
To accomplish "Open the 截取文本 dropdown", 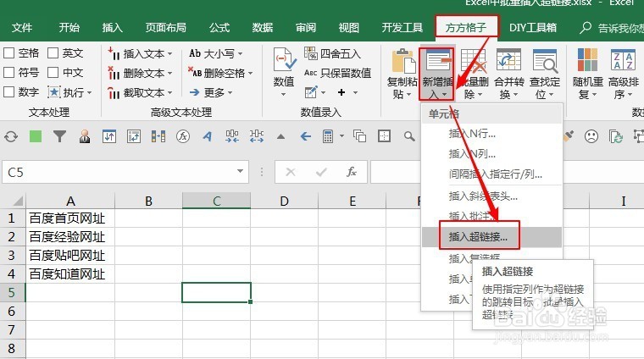I will point(140,93).
